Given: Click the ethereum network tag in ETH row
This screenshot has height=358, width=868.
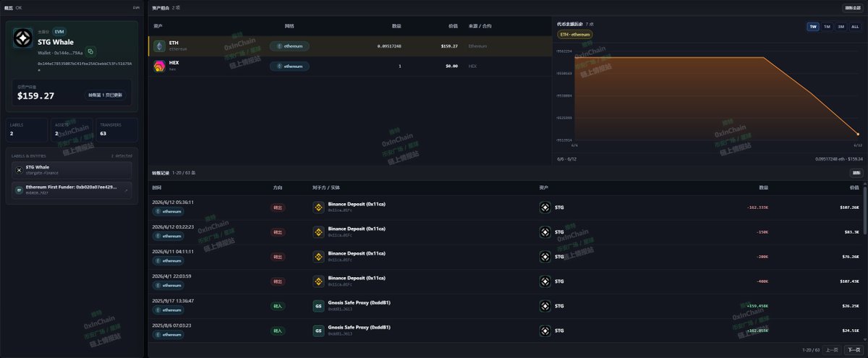Looking at the screenshot, I should coord(289,46).
